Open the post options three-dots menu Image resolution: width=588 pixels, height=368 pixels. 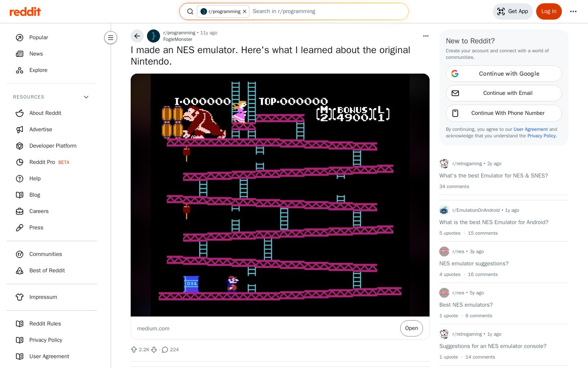pos(426,36)
